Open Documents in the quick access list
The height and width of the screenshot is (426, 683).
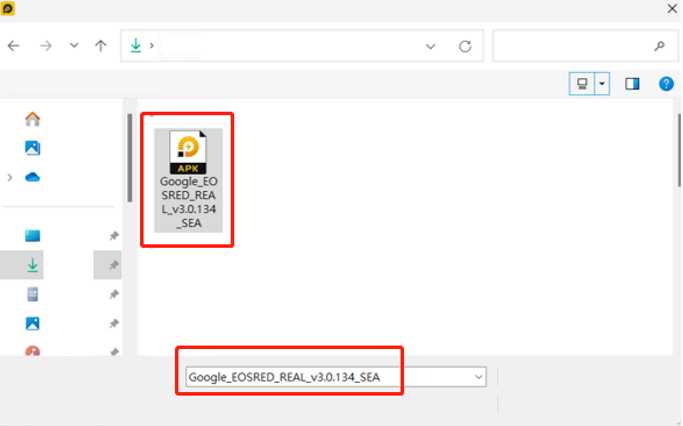[x=33, y=294]
